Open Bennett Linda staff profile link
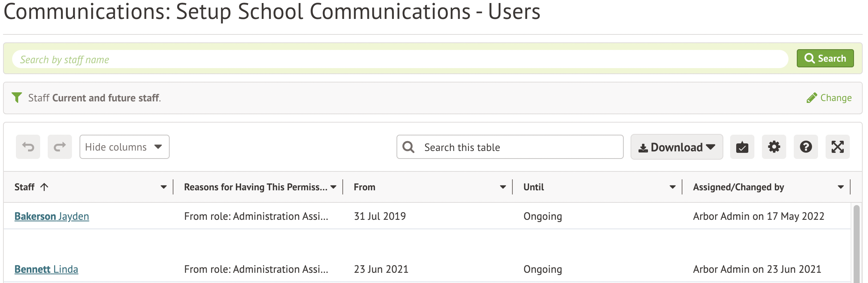 [46, 269]
